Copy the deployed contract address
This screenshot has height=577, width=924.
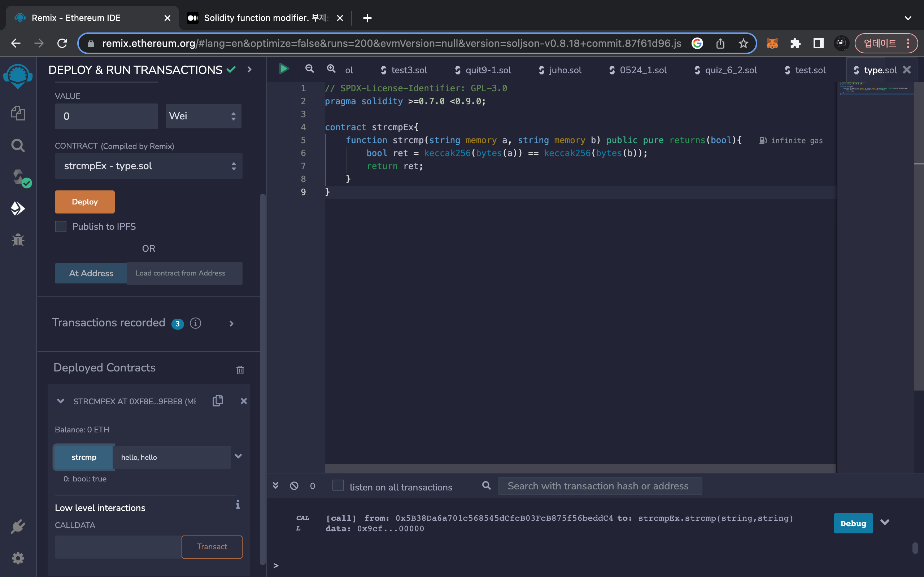(218, 400)
